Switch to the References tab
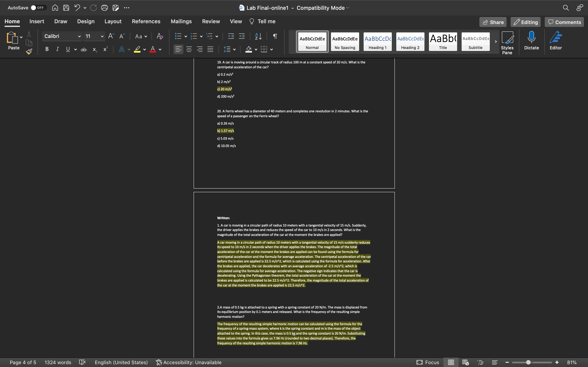The image size is (588, 367). 146,21
